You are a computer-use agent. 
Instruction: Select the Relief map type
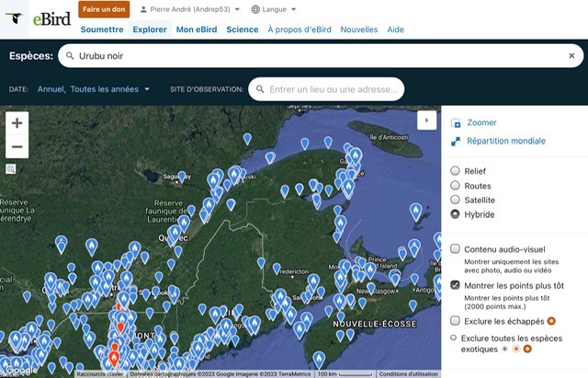point(456,171)
